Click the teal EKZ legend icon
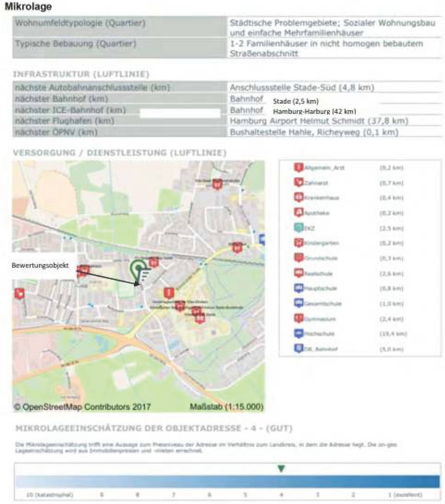 coord(299,228)
